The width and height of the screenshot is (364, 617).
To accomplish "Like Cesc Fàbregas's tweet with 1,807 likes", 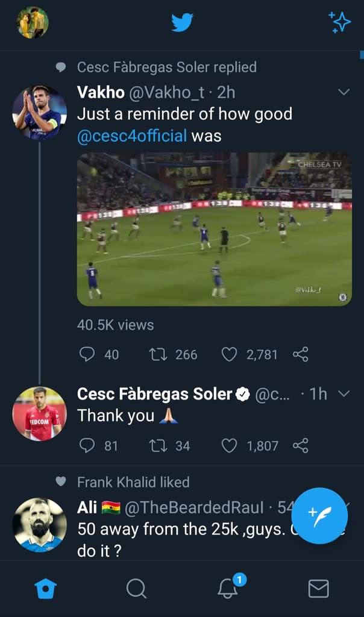I will tap(229, 445).
